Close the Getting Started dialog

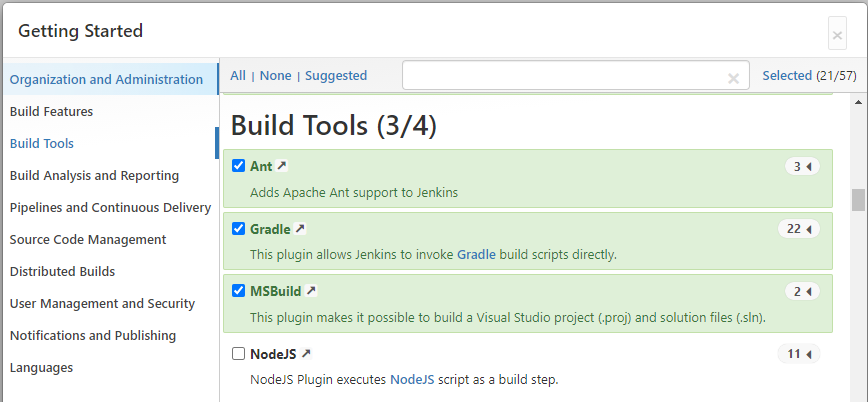tap(837, 36)
